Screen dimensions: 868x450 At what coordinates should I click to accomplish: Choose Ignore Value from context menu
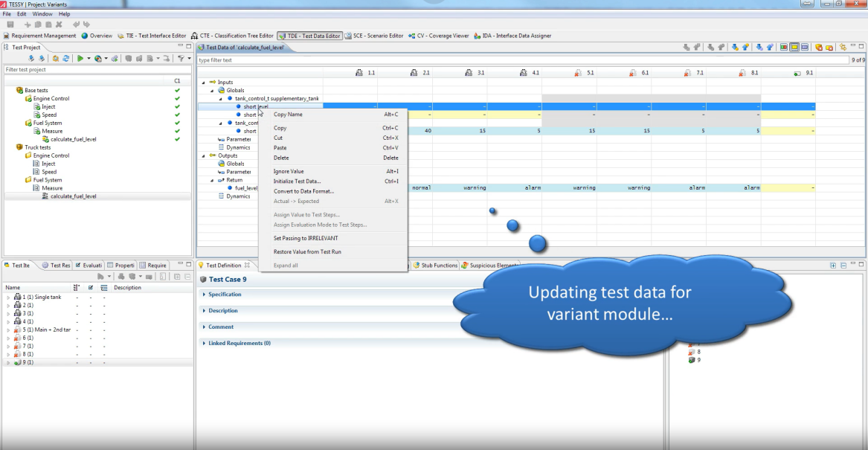click(x=289, y=172)
